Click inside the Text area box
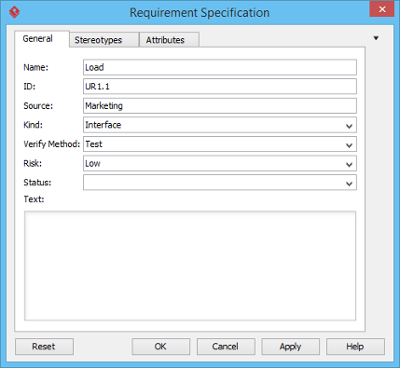This screenshot has width=400, height=368. point(190,266)
